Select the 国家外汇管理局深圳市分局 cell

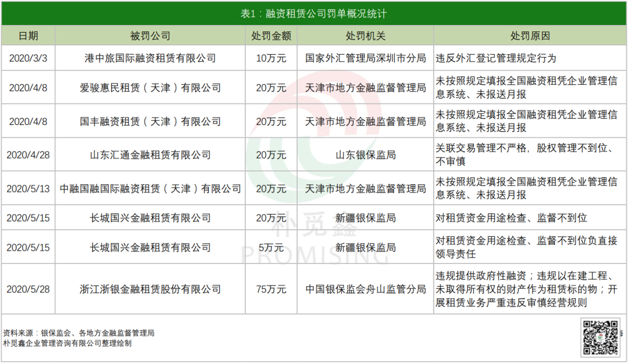click(x=365, y=58)
